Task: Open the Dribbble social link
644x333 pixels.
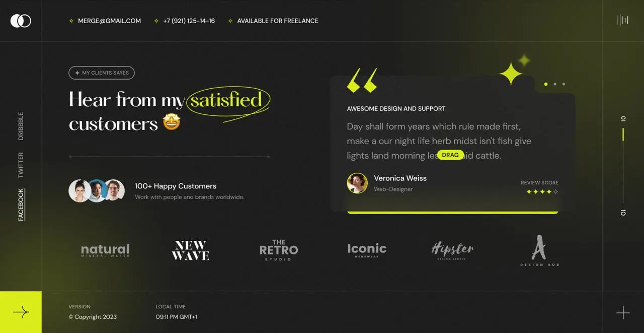Action: (x=21, y=126)
